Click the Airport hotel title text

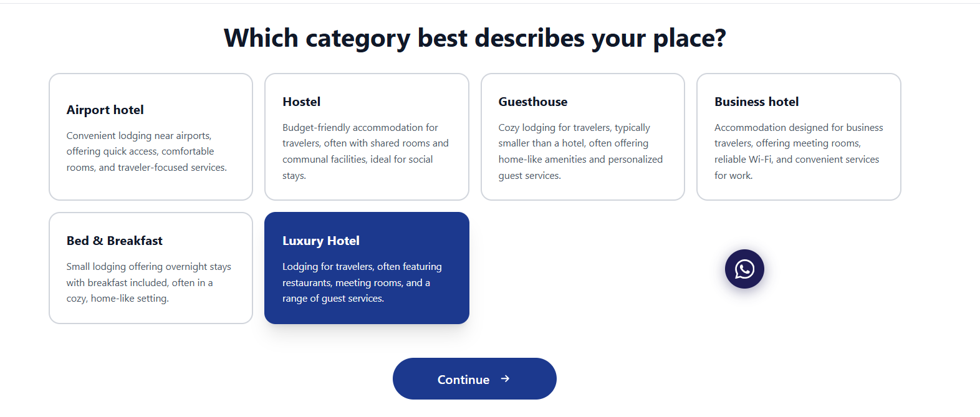tap(105, 110)
